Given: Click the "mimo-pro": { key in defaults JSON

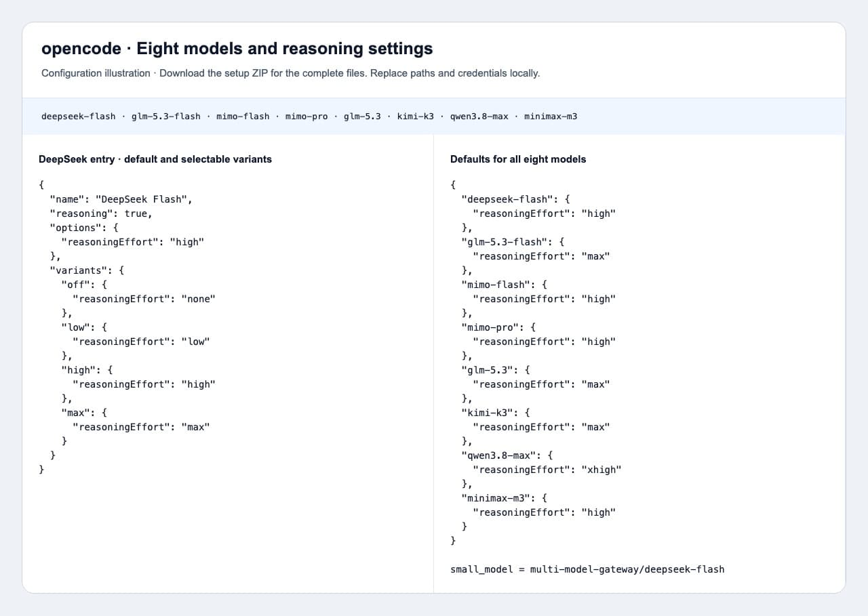Looking at the screenshot, I should click(498, 327).
